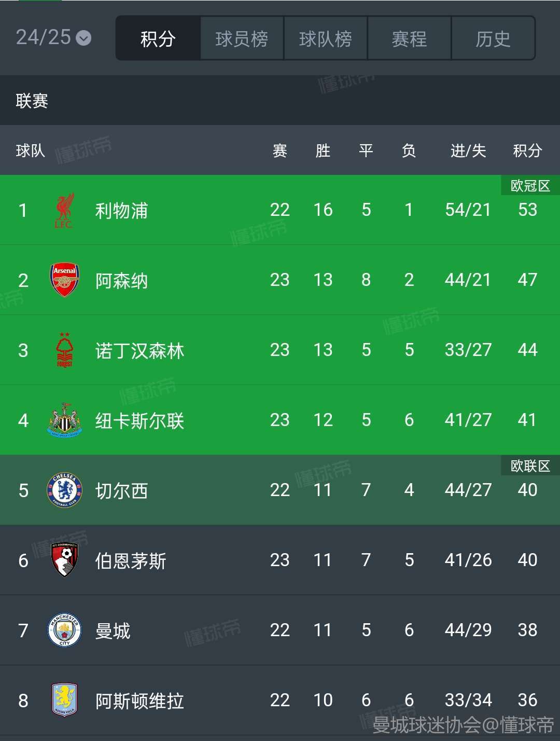This screenshot has width=560, height=741.
Task: Click the Chelsea club crest
Action: 64,490
